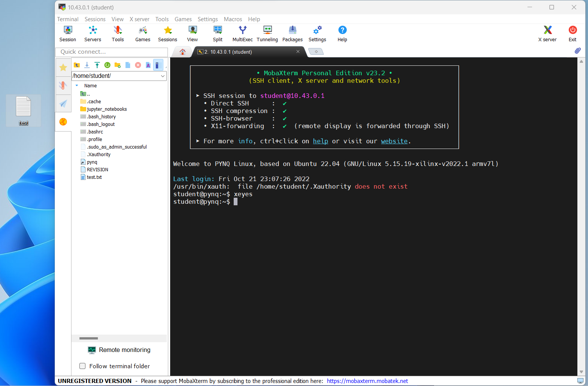The height and width of the screenshot is (386, 588).
Task: Open the Terminal menu
Action: coord(68,19)
